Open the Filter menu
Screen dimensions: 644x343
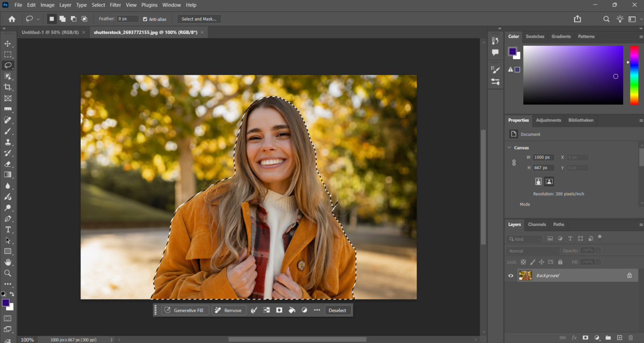(115, 5)
